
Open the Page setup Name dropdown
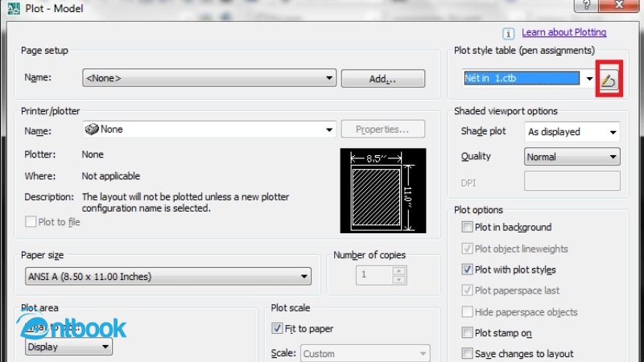pos(209,77)
